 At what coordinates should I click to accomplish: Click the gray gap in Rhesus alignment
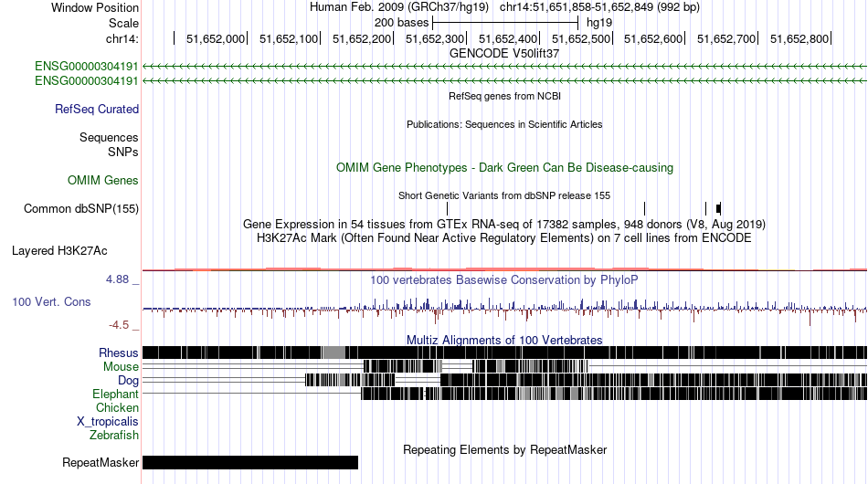click(x=333, y=352)
